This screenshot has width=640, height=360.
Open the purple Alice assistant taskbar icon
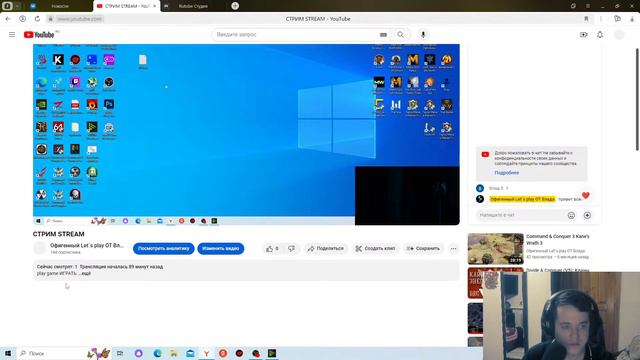click(x=138, y=353)
